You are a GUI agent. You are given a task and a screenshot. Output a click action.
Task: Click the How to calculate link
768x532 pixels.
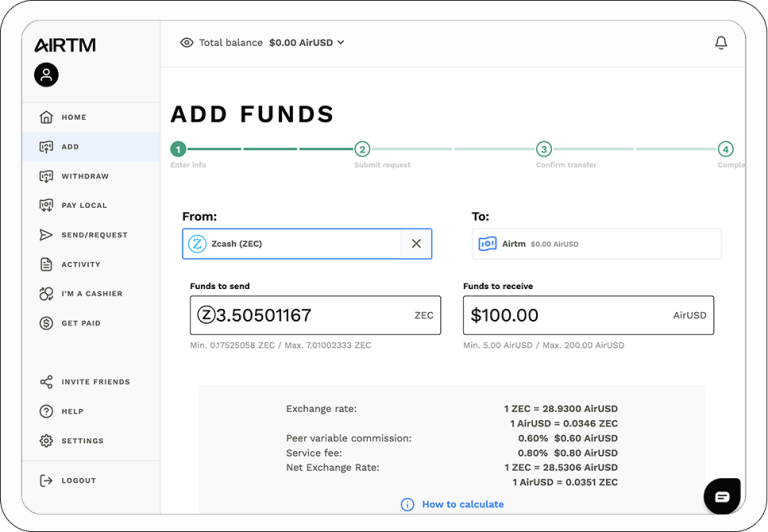point(462,504)
